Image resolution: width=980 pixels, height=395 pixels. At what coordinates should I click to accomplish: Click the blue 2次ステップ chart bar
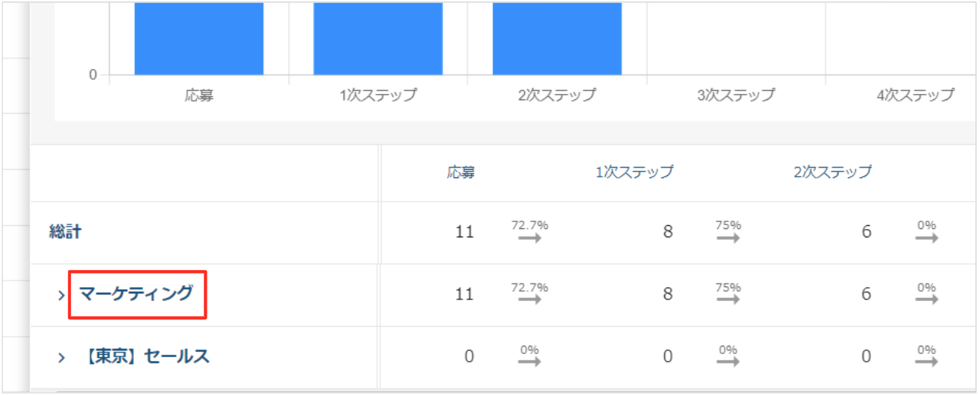pyautogui.click(x=557, y=38)
